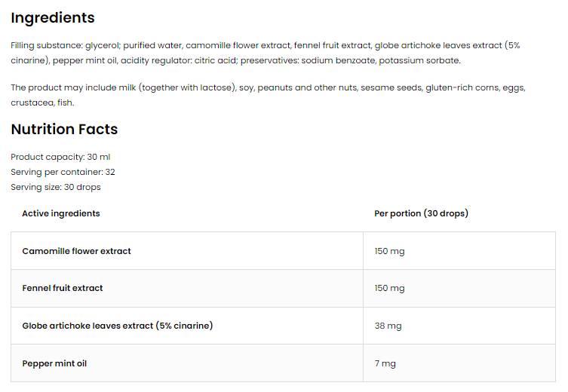
Task: Click the 150 mg value for Camomille
Action: 389,251
